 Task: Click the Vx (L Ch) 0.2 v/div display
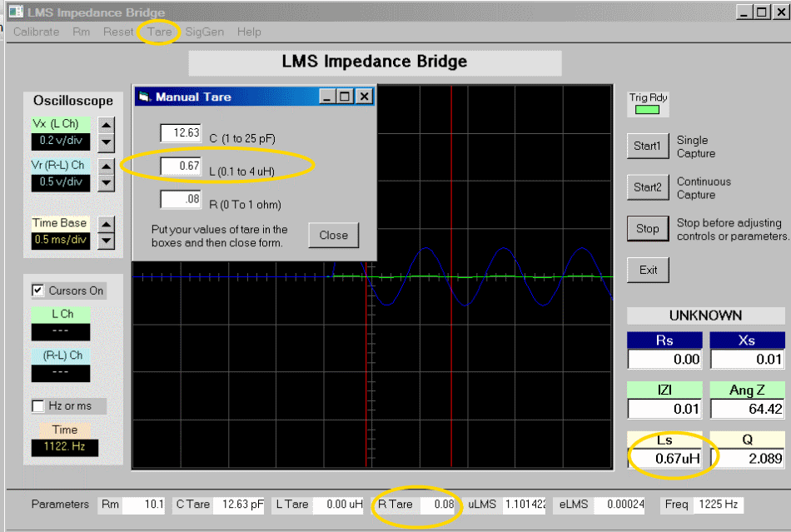(61, 141)
